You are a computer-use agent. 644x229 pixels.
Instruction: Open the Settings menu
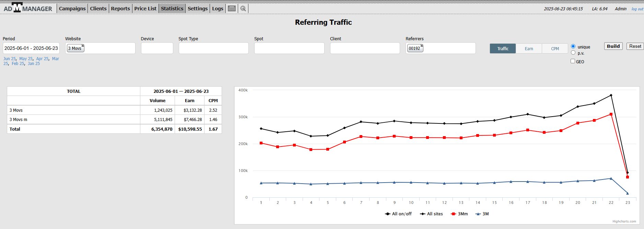pyautogui.click(x=198, y=9)
